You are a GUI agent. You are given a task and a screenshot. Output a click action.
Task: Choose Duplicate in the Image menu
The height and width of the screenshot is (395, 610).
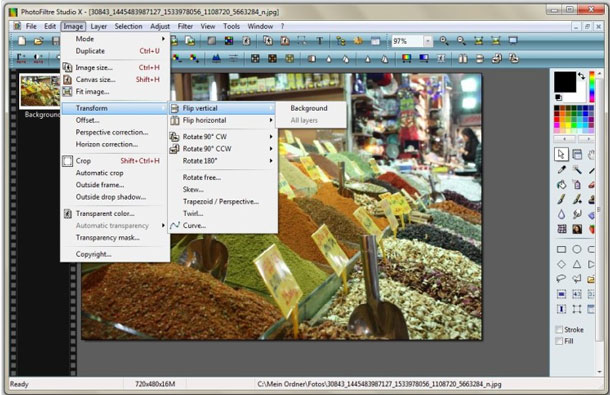point(116,51)
